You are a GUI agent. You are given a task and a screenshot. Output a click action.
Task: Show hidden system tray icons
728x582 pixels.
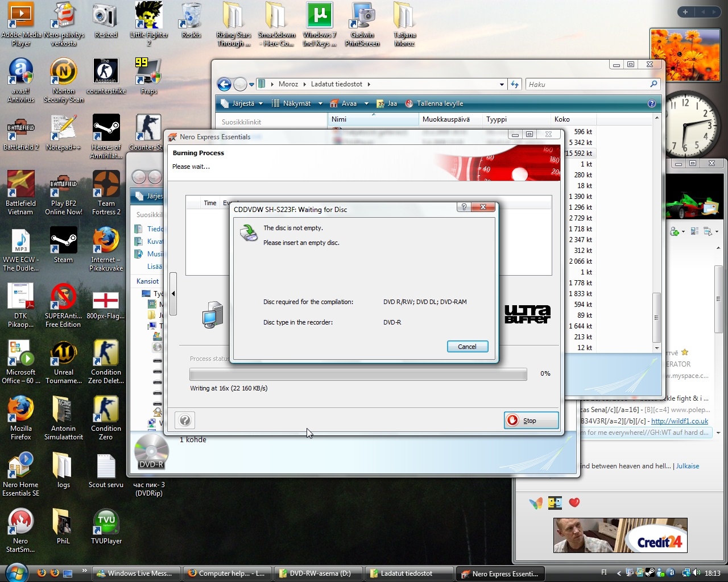click(x=619, y=573)
